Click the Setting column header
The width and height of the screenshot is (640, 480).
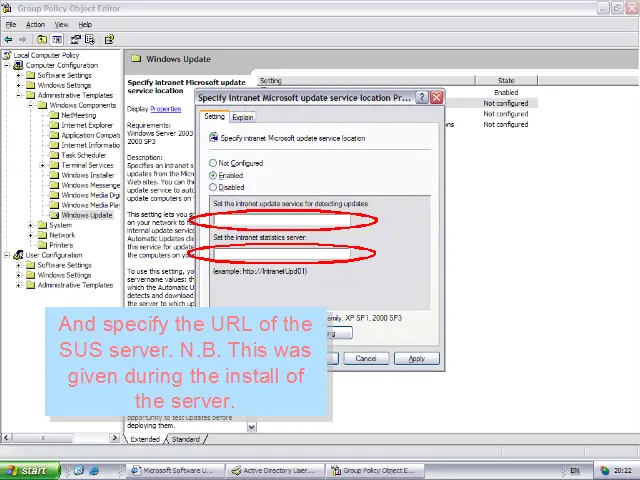coord(367,80)
